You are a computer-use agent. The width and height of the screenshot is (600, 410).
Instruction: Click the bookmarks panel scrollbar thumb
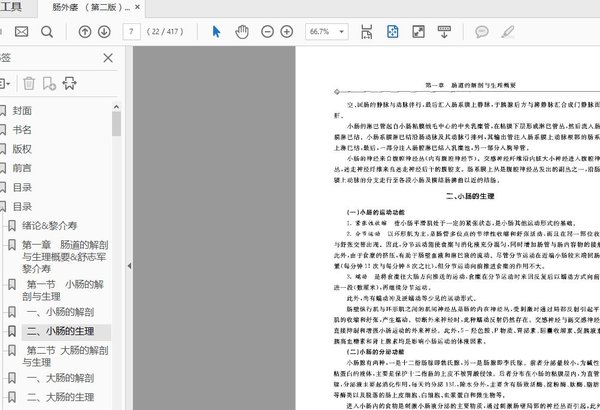pos(116,124)
